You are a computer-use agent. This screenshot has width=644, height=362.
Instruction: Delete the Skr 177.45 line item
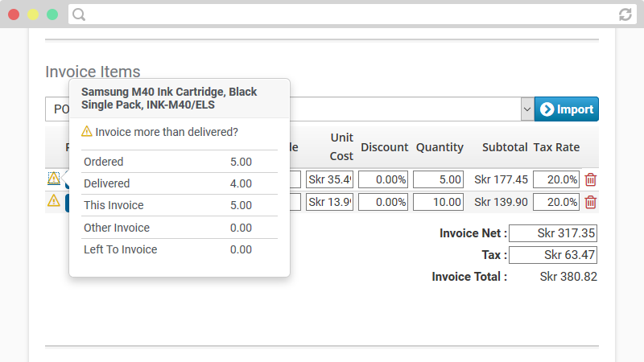[x=591, y=179]
